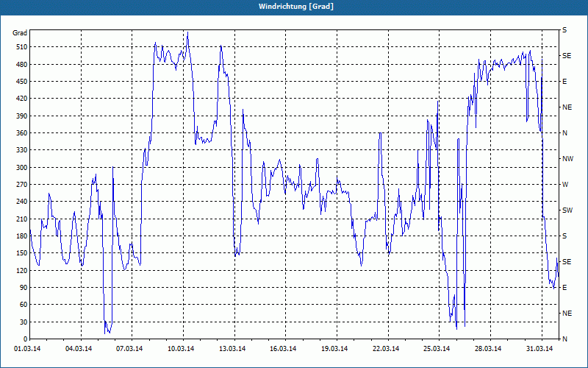The height and width of the screenshot is (368, 588).
Task: Click the NW compass label on right axis
Action: point(567,159)
